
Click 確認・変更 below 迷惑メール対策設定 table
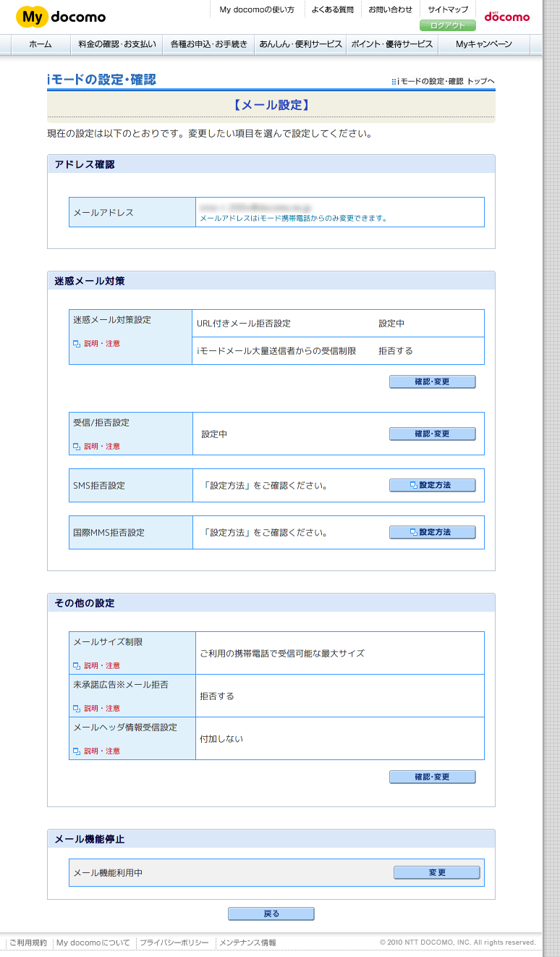tap(433, 381)
